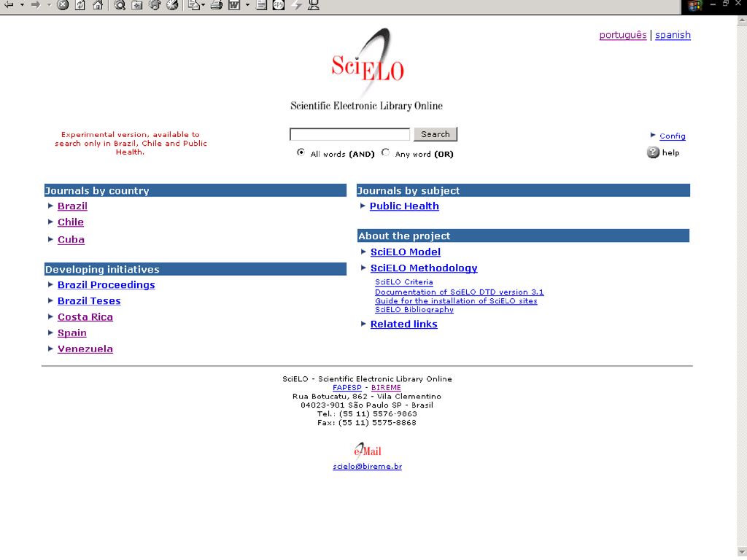This screenshot has width=747, height=560.
Task: Click the Refresh page icon
Action: [x=80, y=5]
